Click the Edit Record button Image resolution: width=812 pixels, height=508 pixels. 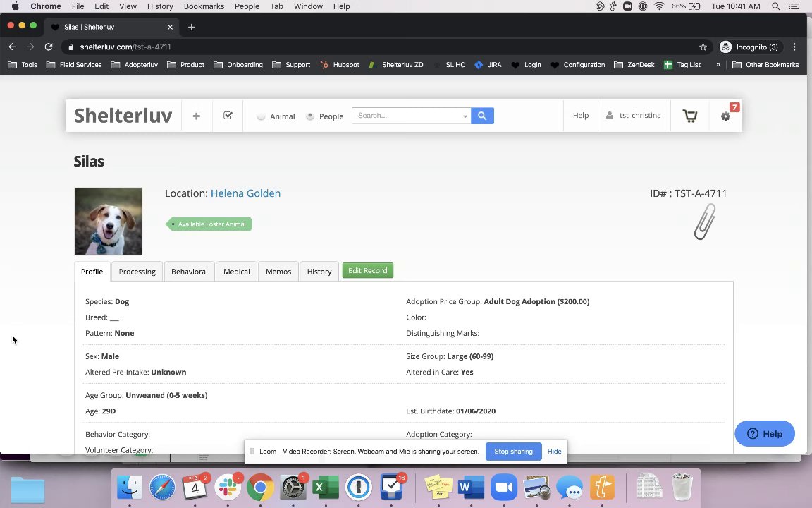[368, 271]
